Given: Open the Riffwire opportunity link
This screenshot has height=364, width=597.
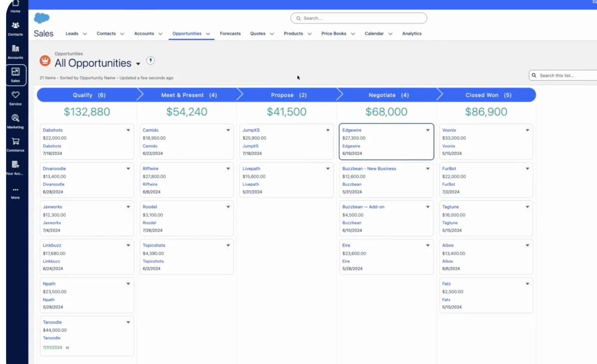Looking at the screenshot, I should click(150, 169).
